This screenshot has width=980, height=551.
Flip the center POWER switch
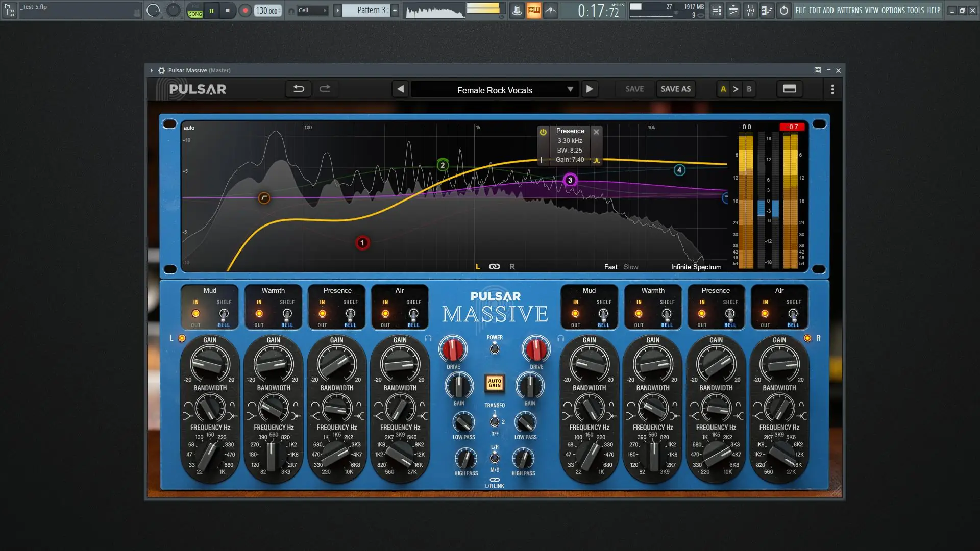click(494, 348)
